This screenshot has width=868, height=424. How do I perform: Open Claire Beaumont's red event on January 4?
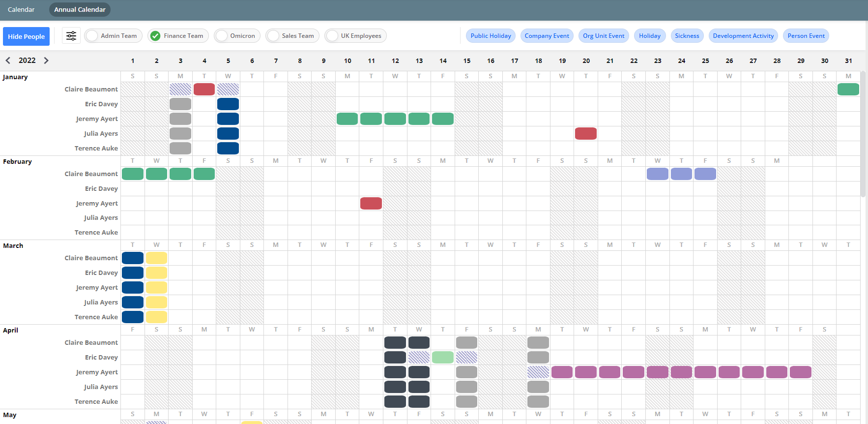(x=204, y=89)
